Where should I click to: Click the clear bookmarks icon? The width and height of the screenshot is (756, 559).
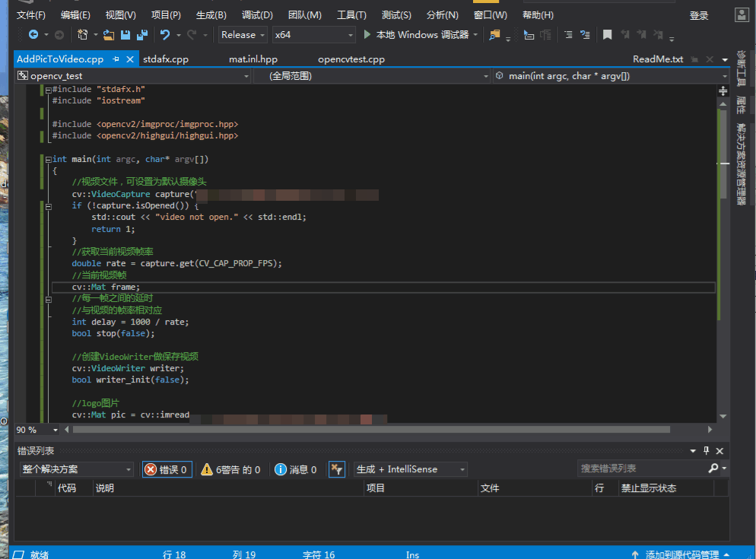[x=658, y=34]
